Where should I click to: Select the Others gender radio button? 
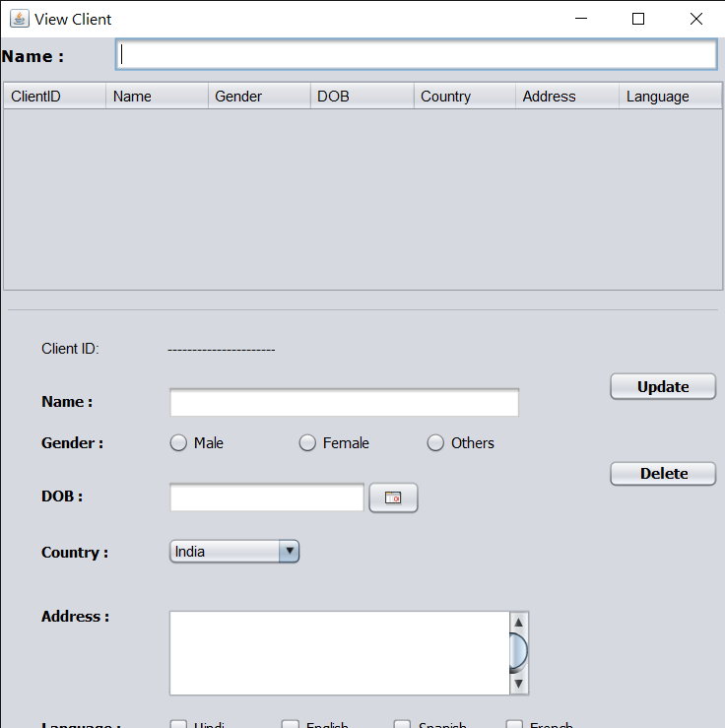tap(435, 443)
